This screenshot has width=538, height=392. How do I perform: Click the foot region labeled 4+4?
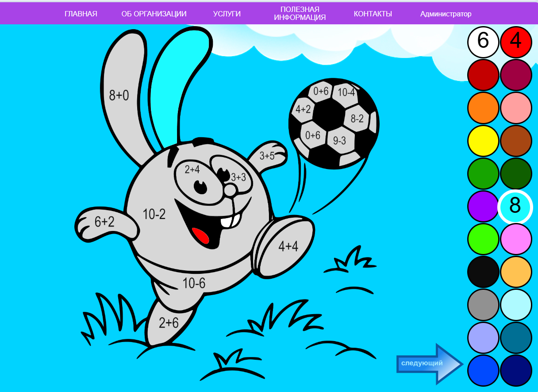pos(288,246)
